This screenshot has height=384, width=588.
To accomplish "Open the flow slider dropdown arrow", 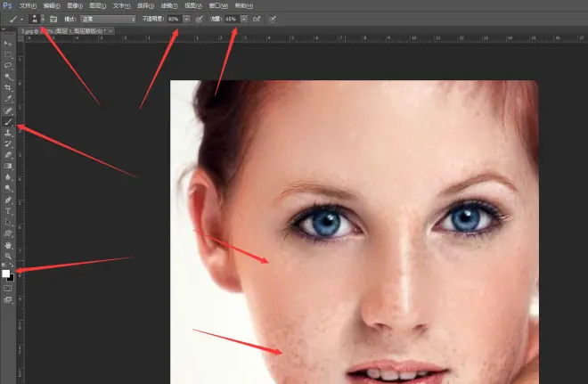I will point(244,19).
